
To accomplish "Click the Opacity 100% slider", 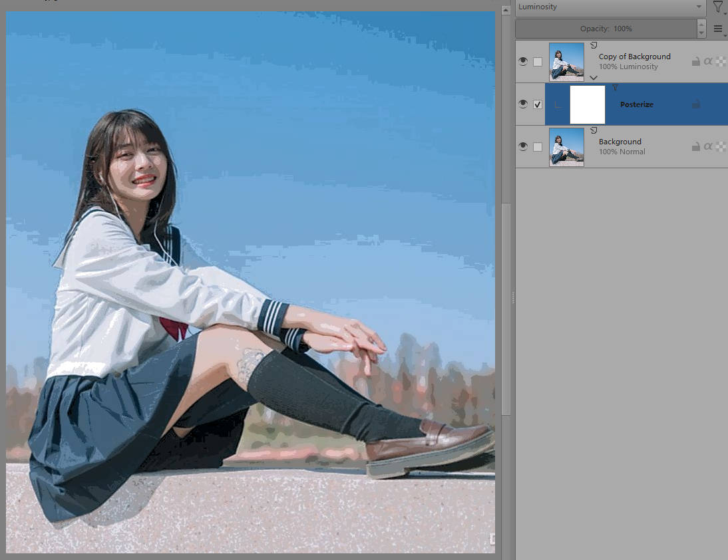I will 606,29.
